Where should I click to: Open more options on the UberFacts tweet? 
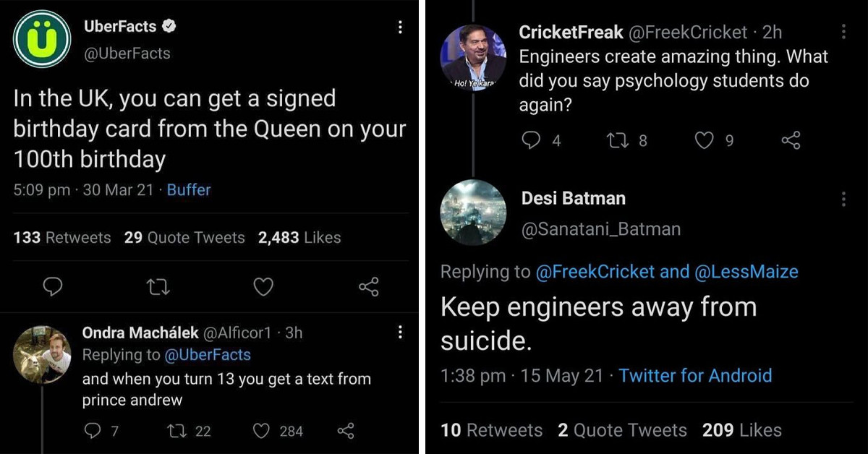(x=400, y=26)
